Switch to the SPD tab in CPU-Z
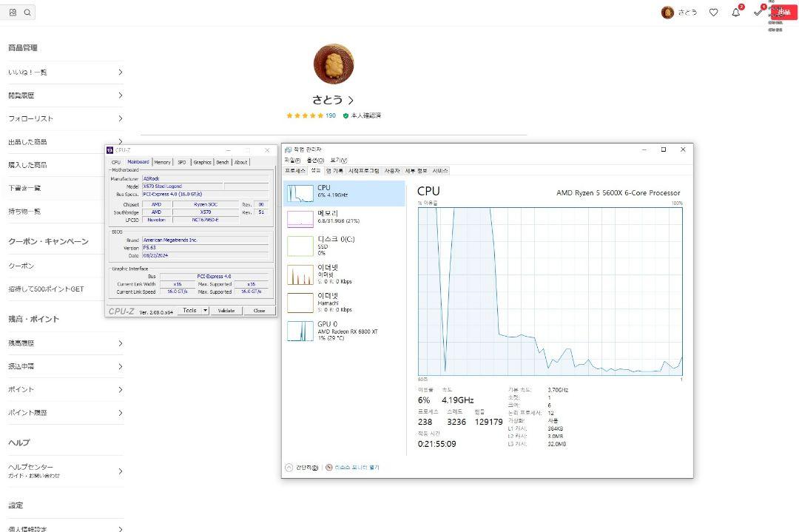The height and width of the screenshot is (532, 799). (182, 162)
